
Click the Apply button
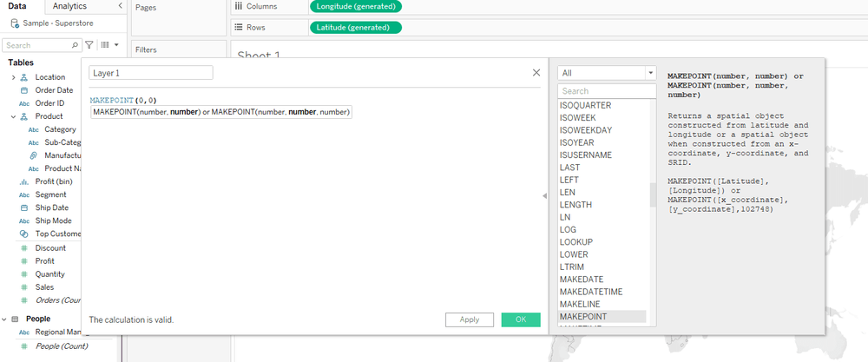[469, 319]
